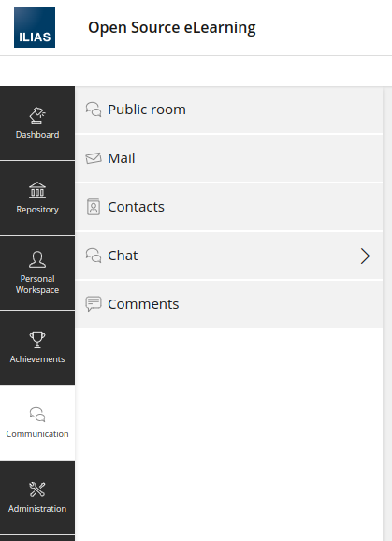Viewport: 392px width, 541px height.
Task: Open the Administration tools icon
Action: click(x=37, y=490)
